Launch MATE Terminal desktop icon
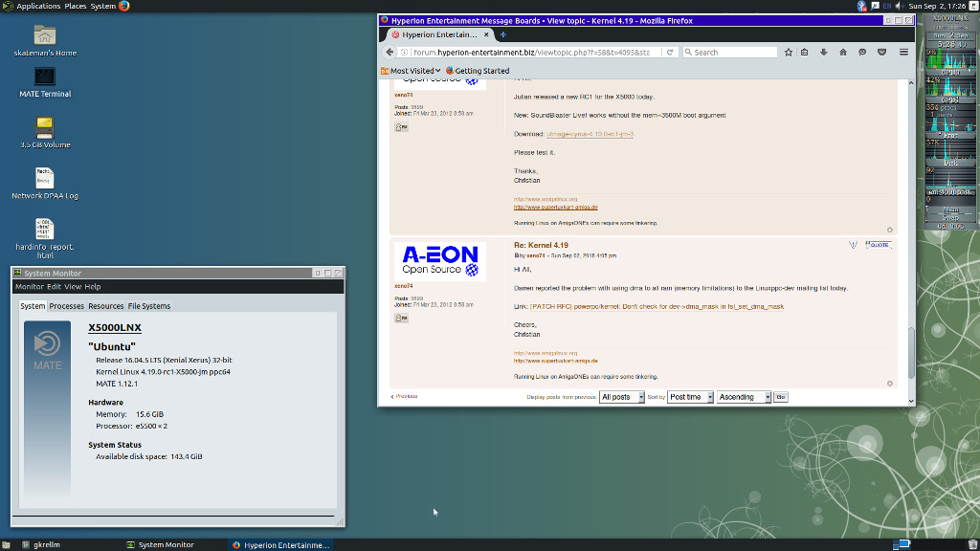Screen dimensions: 980x551 45,82
